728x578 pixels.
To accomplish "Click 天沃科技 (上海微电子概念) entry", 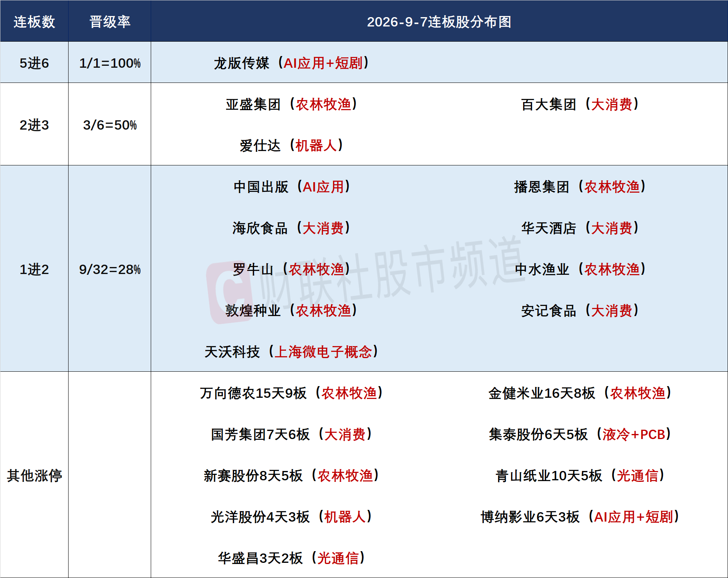I will point(291,351).
